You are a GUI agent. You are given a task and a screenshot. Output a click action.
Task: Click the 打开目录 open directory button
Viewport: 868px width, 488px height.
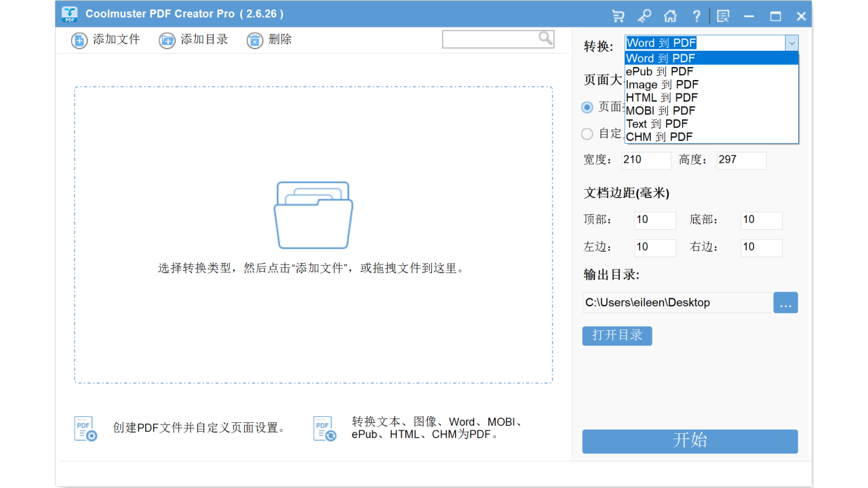(616, 335)
